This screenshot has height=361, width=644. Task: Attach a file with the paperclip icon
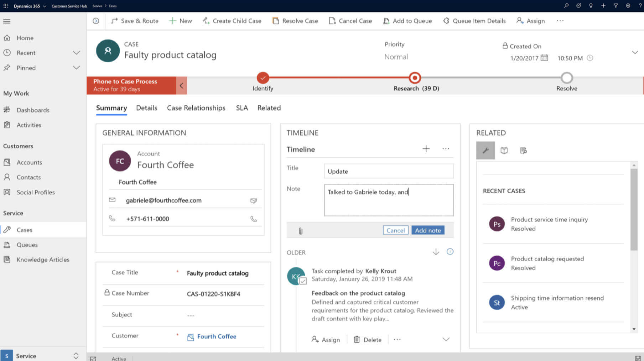pos(300,230)
